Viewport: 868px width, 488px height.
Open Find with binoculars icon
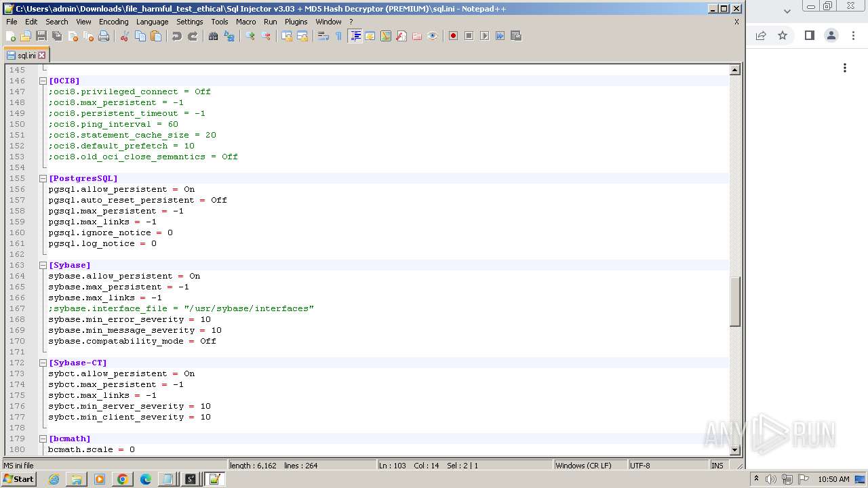tap(214, 36)
